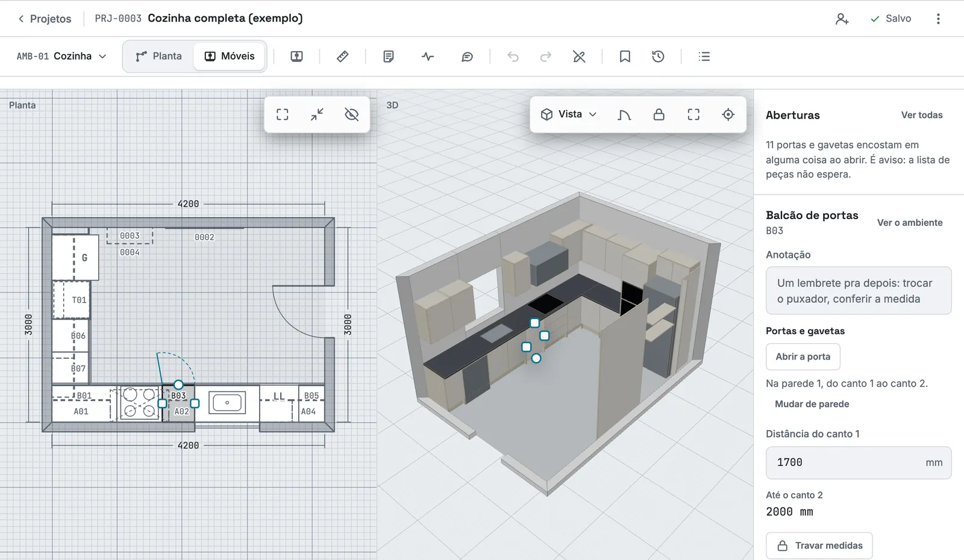The width and height of the screenshot is (964, 560).
Task: Select the ruler measurement tool
Action: click(342, 57)
